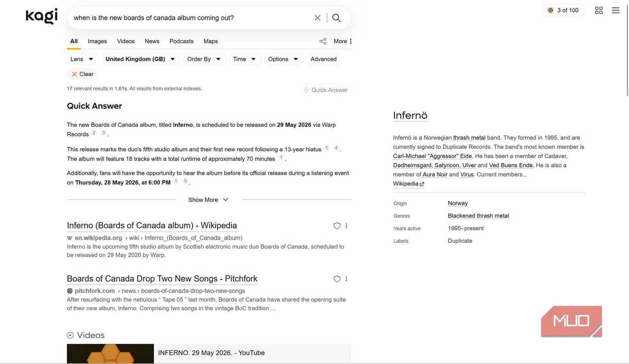Run search with the magnifying glass icon

tap(337, 18)
